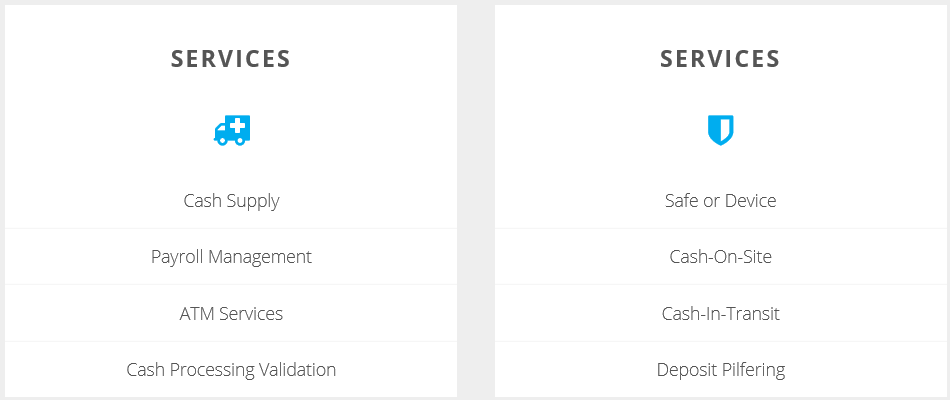This screenshot has height=400, width=950.
Task: Click the blue shield security icon
Action: click(720, 130)
